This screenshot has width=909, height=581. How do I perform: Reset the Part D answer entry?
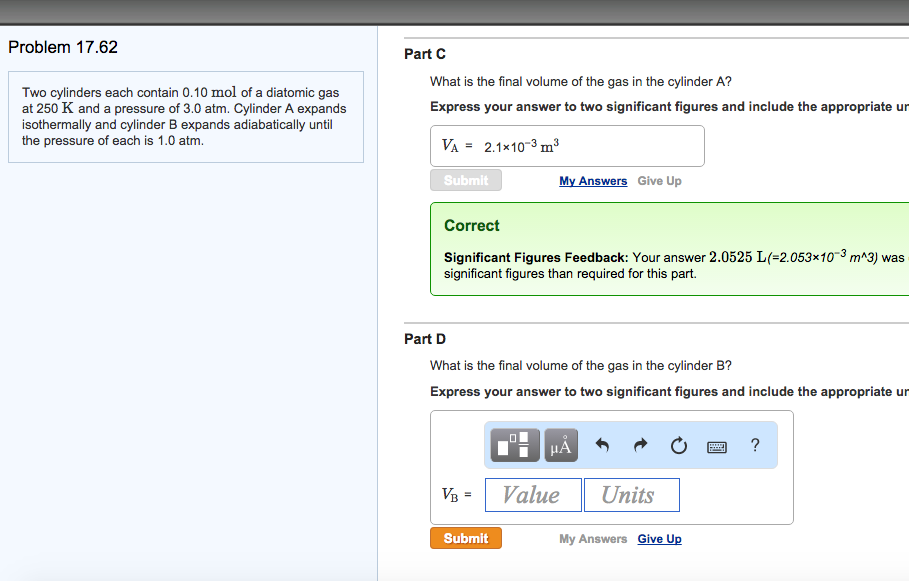pyautogui.click(x=679, y=445)
